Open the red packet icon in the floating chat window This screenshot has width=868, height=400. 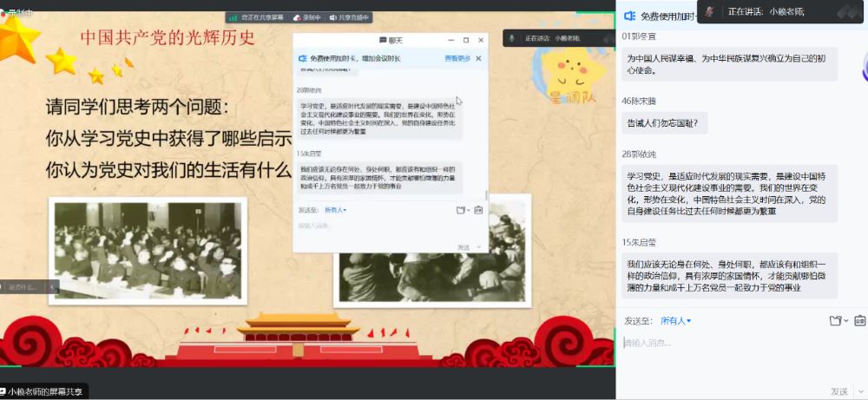tap(478, 210)
